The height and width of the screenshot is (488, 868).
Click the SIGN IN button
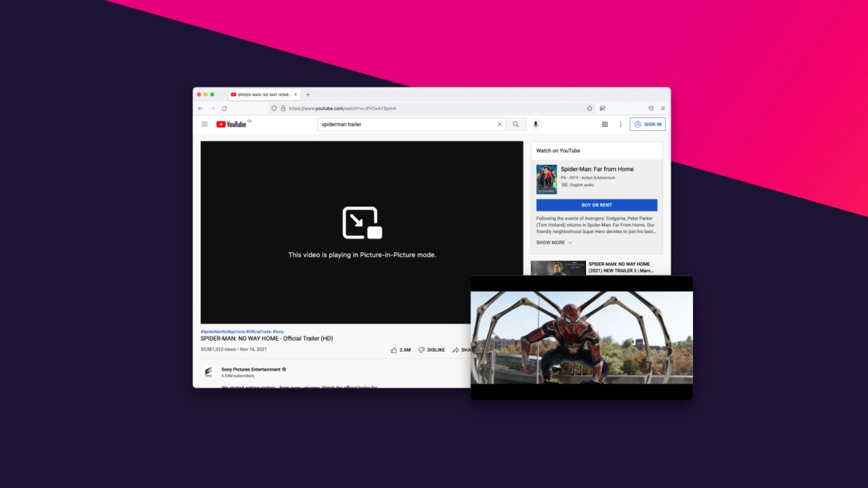(x=647, y=124)
